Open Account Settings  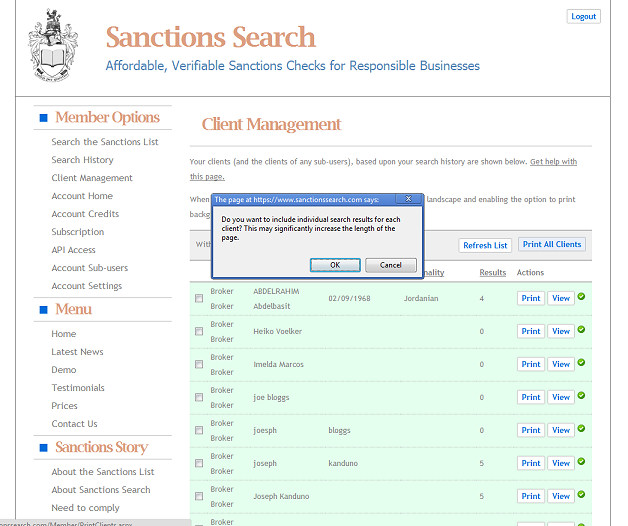pos(87,286)
